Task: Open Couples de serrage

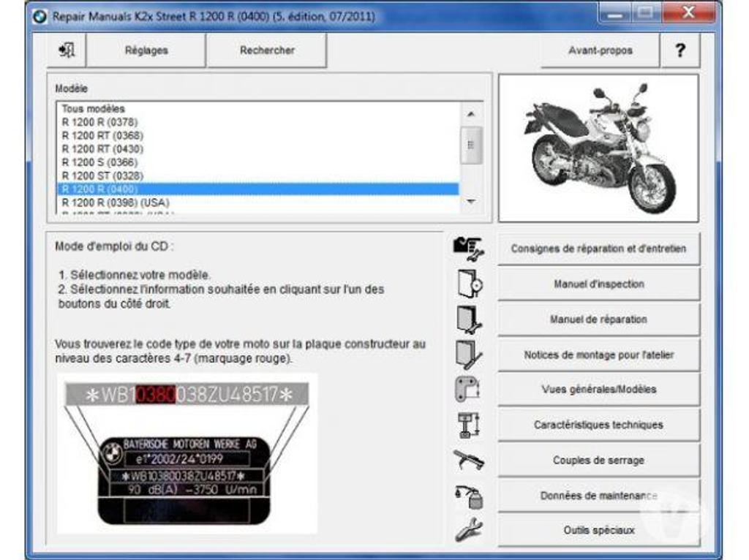Action: (598, 461)
